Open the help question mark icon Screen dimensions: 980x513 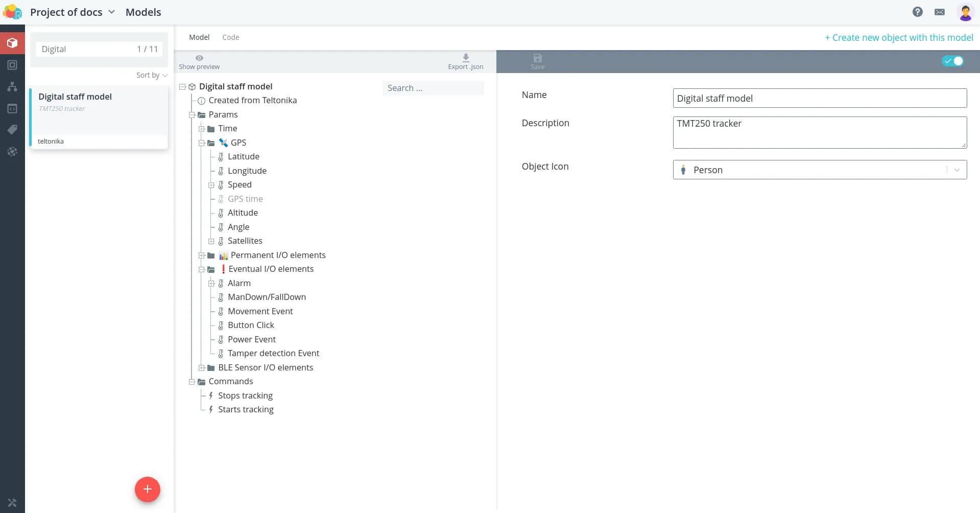coord(917,12)
